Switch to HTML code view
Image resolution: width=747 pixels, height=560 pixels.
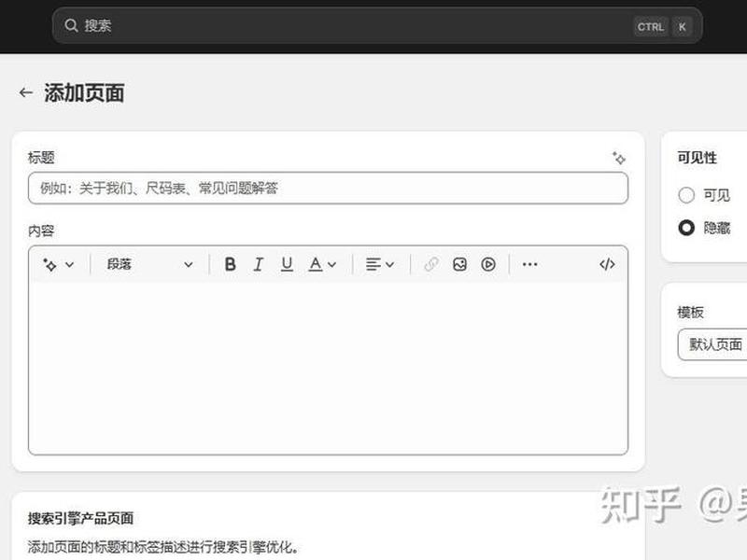[607, 264]
